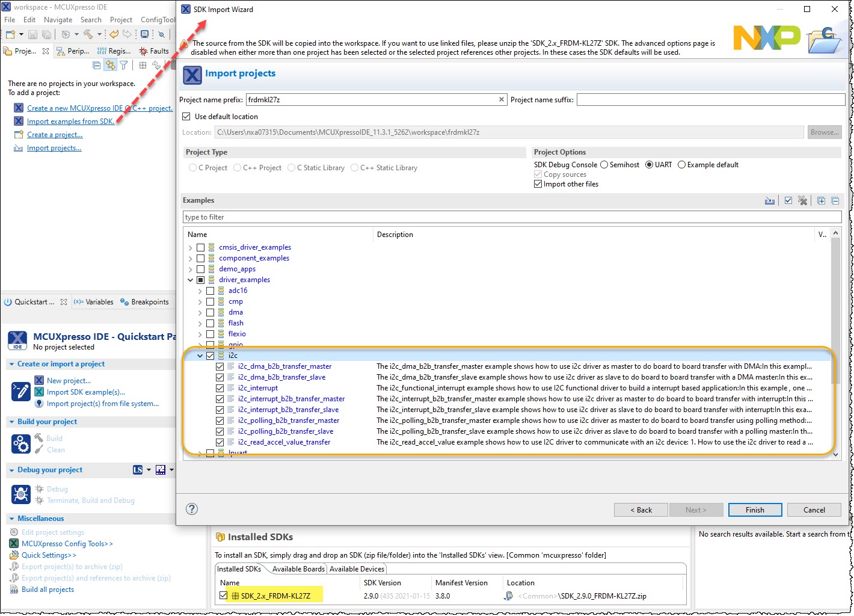
Task: Uncheck the i2c_interrupt example checkbox
Action: point(220,388)
